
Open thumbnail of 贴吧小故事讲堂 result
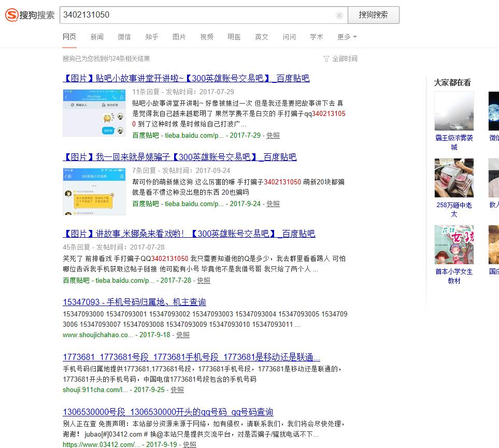(x=94, y=113)
